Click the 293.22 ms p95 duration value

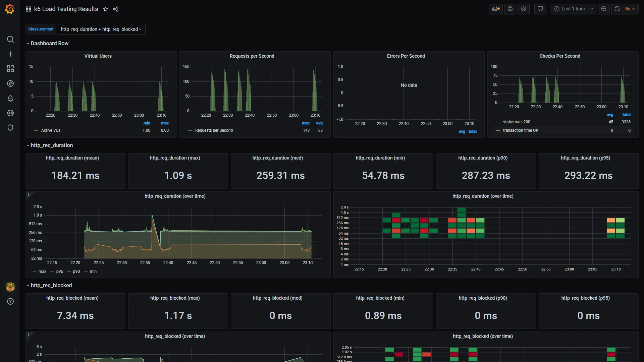(x=589, y=176)
